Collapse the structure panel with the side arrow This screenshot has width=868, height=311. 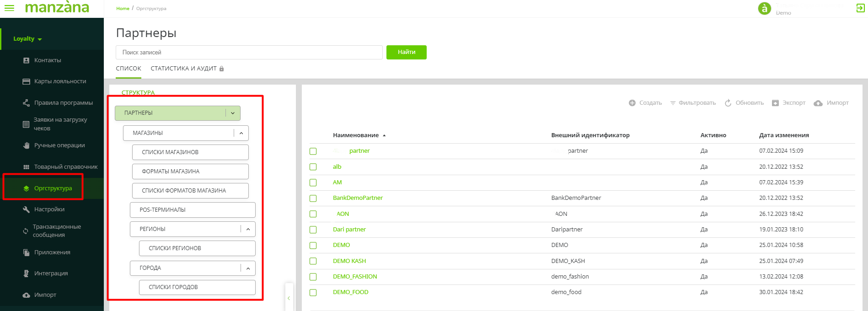[x=289, y=298]
